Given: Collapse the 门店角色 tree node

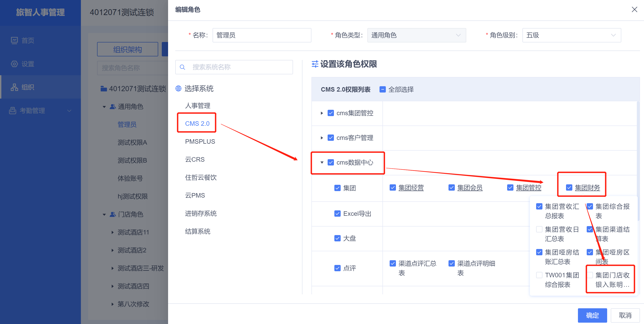Looking at the screenshot, I should click(x=104, y=214).
